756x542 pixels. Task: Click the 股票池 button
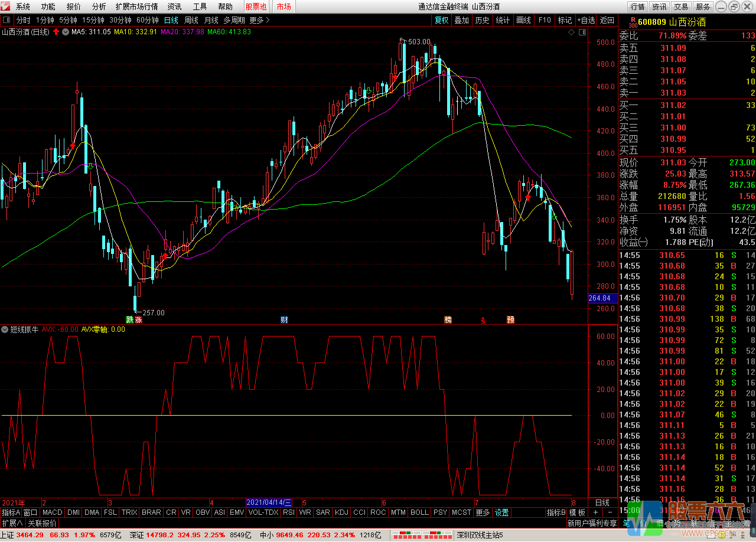pos(256,6)
